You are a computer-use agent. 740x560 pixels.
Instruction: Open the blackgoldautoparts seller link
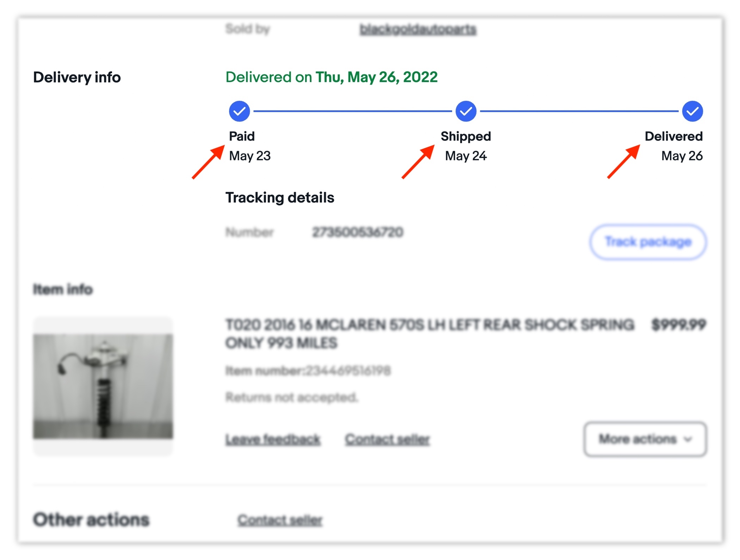point(418,29)
